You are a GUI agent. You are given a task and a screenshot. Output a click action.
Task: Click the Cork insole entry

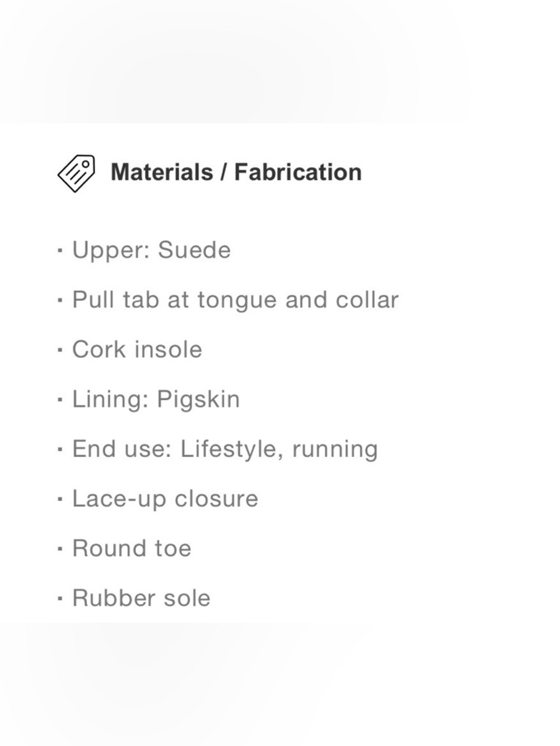coord(137,349)
